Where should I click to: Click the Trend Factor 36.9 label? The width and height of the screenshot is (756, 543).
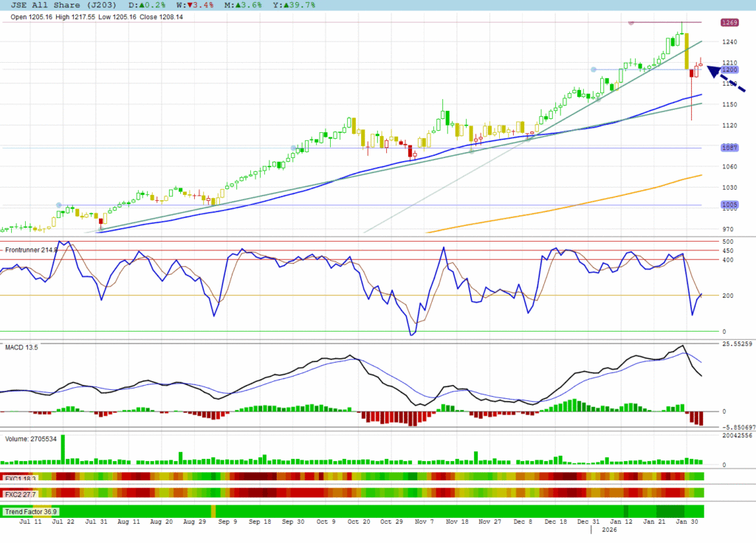point(31,511)
